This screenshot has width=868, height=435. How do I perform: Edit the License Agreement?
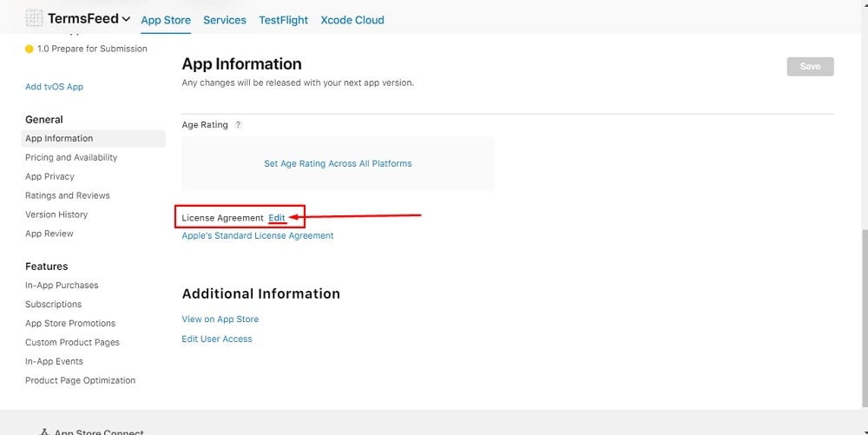277,218
